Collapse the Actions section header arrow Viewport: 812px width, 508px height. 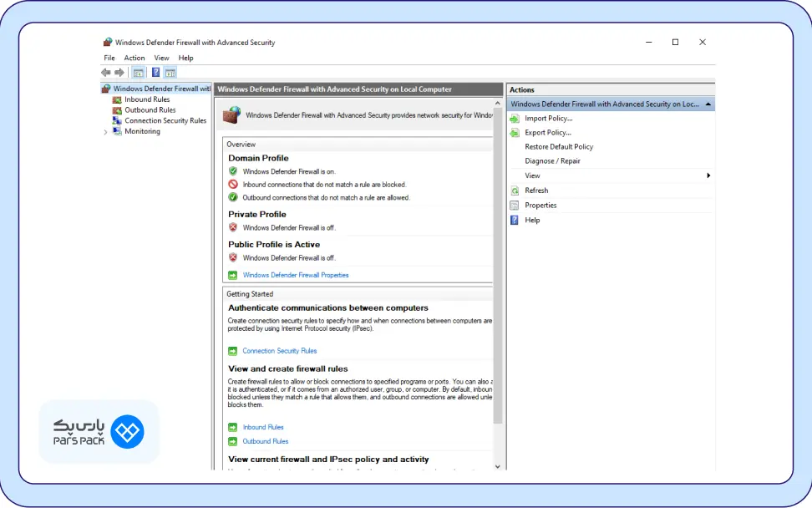[708, 104]
